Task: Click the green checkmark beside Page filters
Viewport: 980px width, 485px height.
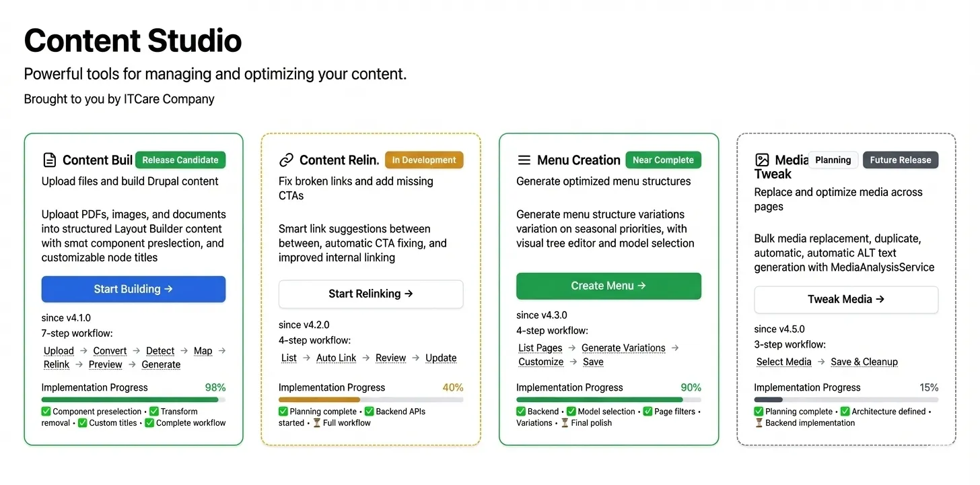Action: coord(649,411)
